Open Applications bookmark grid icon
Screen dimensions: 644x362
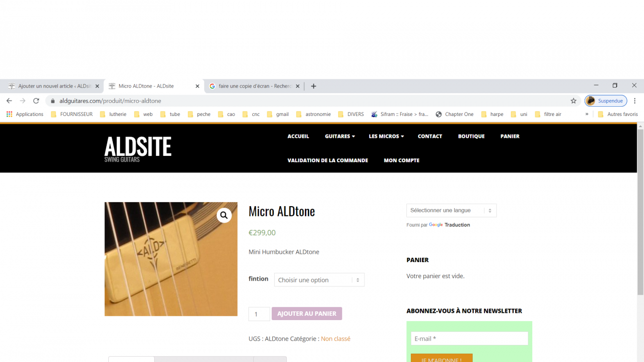pyautogui.click(x=9, y=114)
